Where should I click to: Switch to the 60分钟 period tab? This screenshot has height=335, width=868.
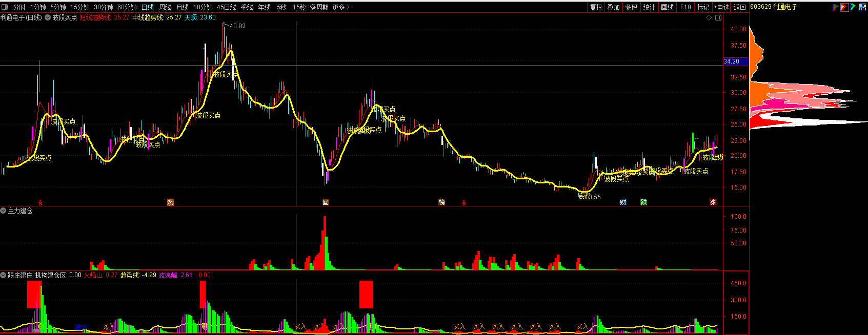point(127,7)
